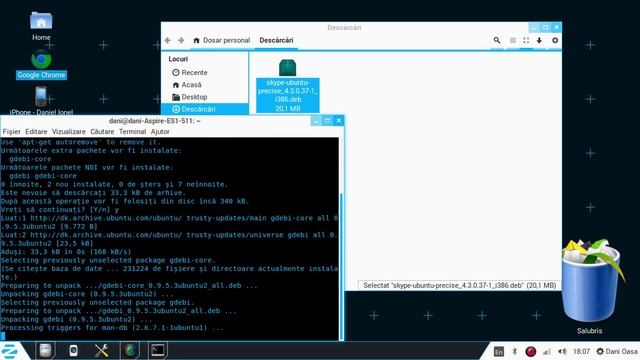Open the tools settings taskbar icon
The image size is (640, 360).
point(102,350)
